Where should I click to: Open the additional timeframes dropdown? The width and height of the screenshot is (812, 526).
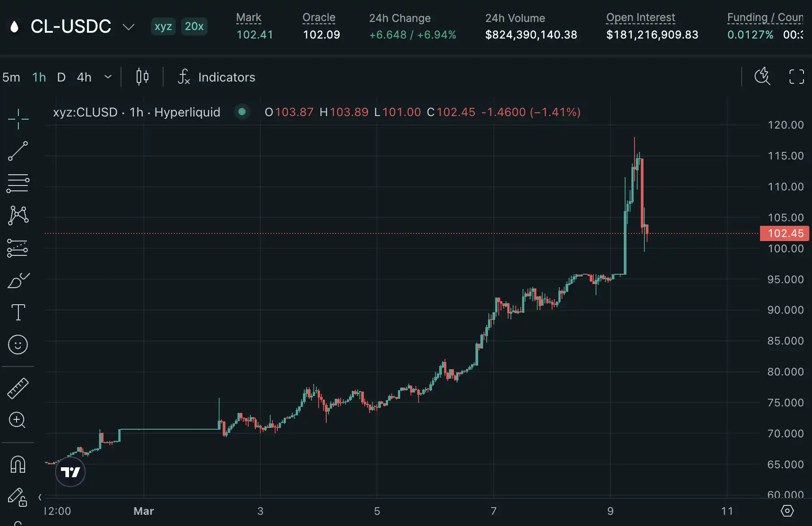108,77
